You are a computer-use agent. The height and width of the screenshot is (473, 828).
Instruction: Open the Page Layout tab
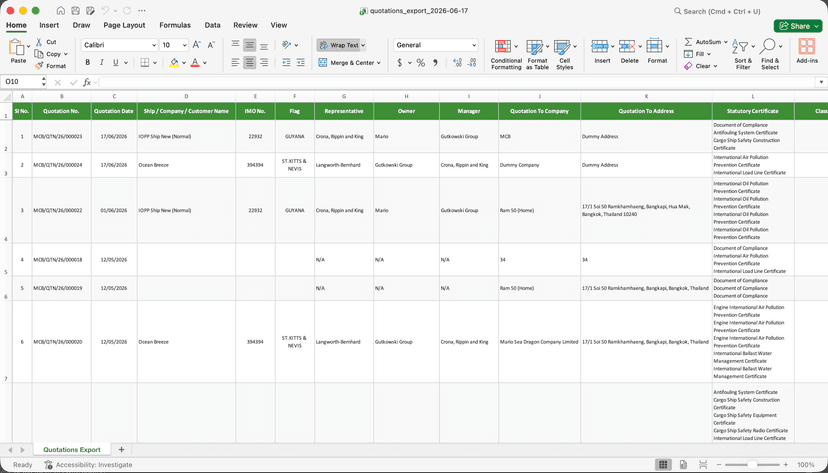coord(124,25)
